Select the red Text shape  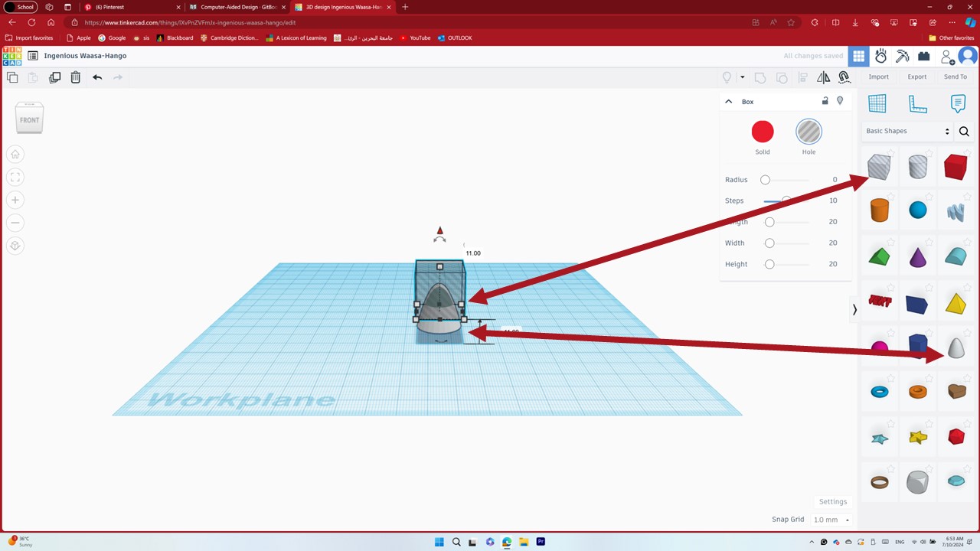tap(880, 302)
